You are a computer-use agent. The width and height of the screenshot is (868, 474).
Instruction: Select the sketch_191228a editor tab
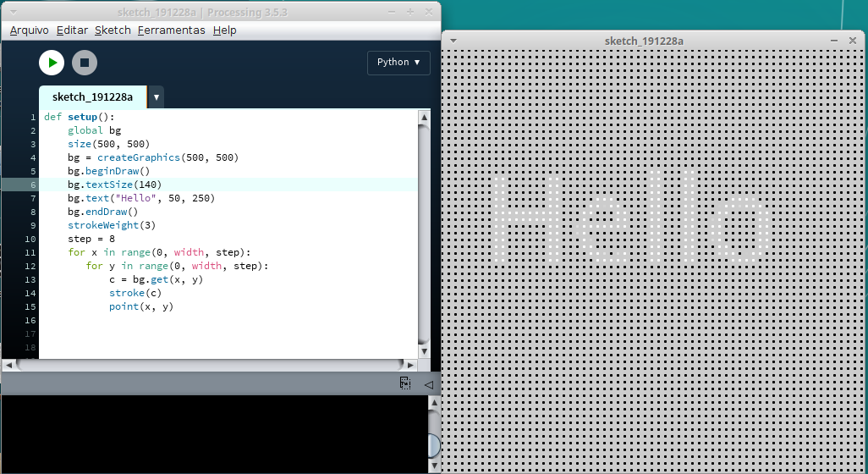coord(92,97)
